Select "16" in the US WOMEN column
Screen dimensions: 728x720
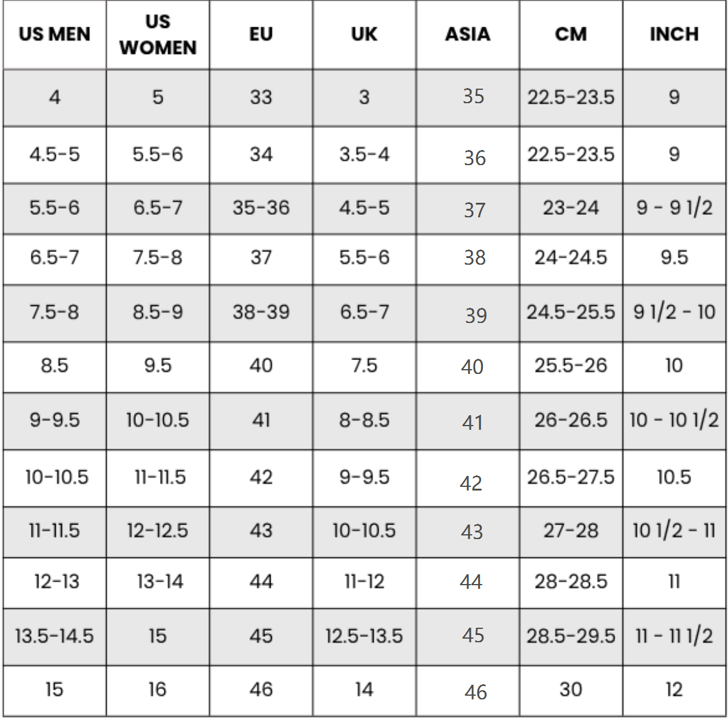click(158, 690)
